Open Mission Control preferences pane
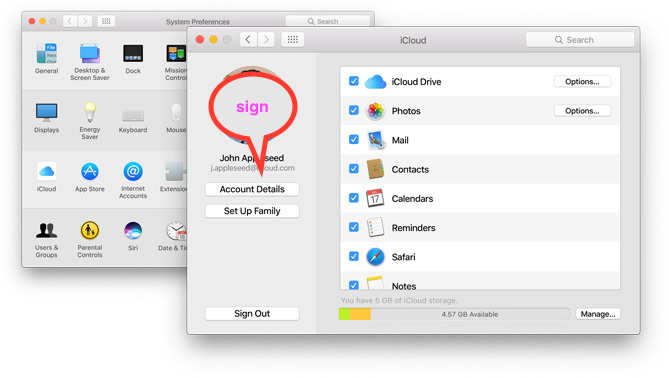Viewport: 669px width, 378px height. tap(176, 62)
